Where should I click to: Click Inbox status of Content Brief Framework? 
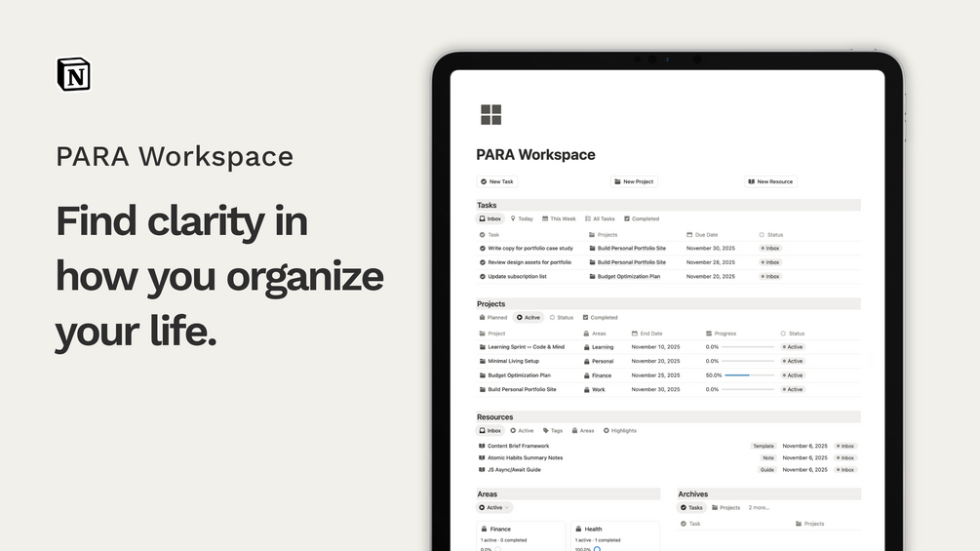pos(846,446)
